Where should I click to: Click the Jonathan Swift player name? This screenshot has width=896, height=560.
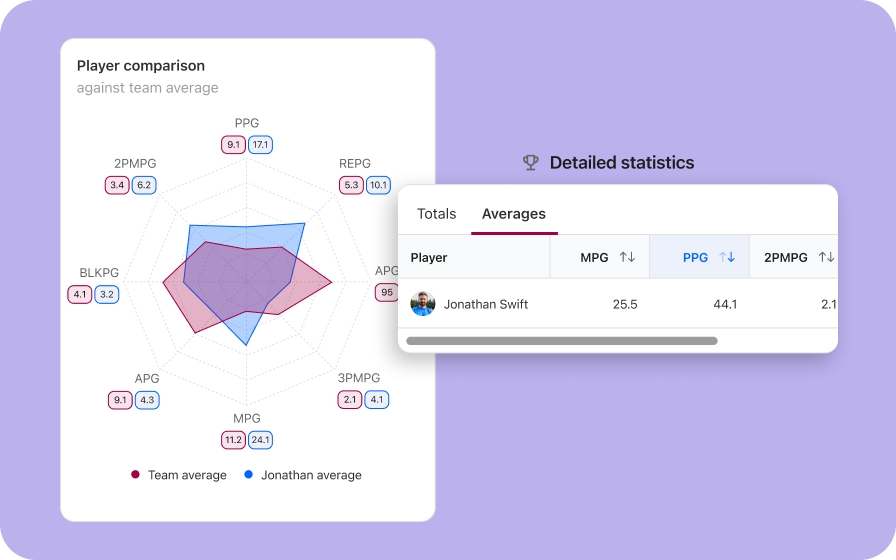(x=486, y=304)
